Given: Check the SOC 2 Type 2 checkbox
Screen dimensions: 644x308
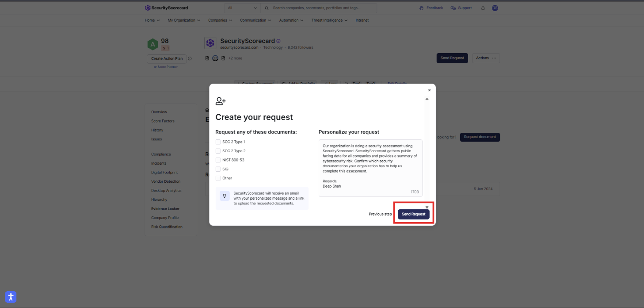Looking at the screenshot, I should 218,151.
